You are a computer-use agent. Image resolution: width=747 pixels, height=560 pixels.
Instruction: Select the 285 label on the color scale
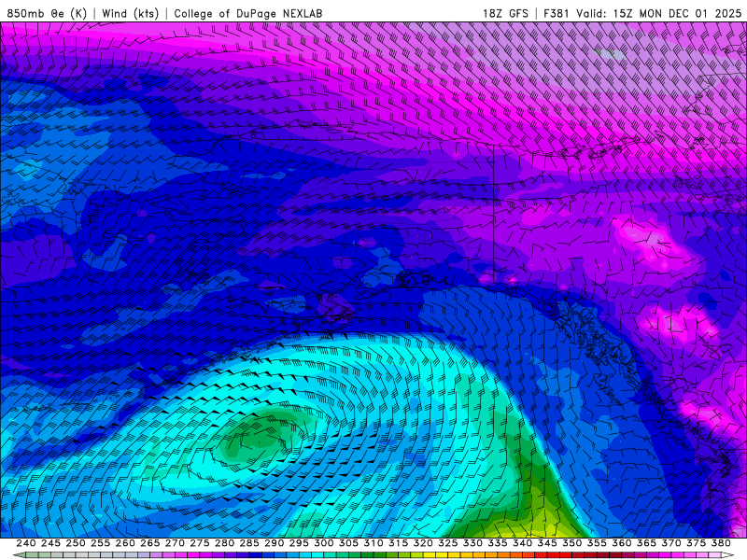(x=248, y=543)
